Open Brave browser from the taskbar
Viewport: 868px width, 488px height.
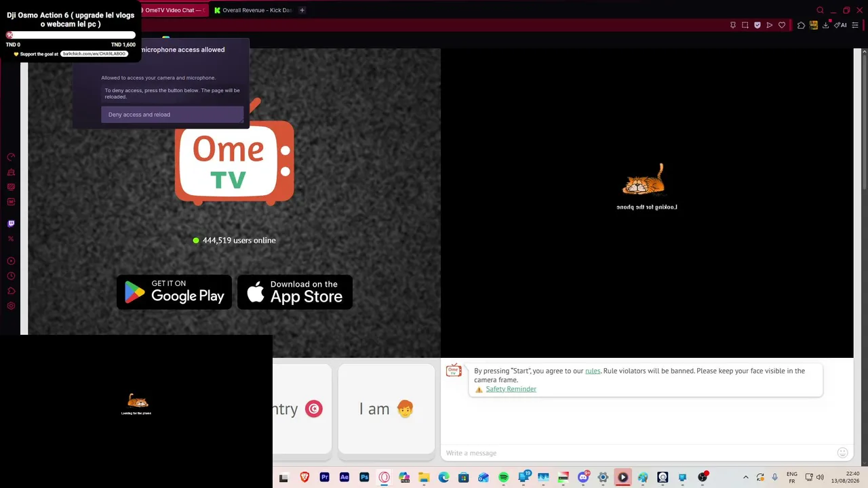pyautogui.click(x=304, y=477)
